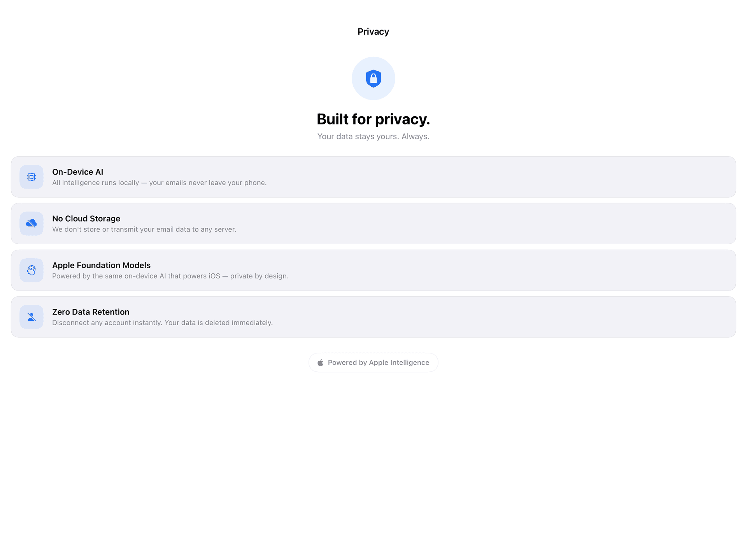Click the No Cloud Storage heading
The height and width of the screenshot is (560, 747).
click(86, 219)
